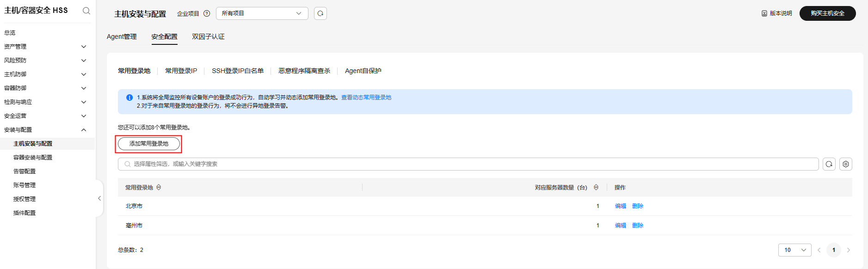868x269 pixels.
Task: Click the version notes document icon
Action: tap(764, 13)
